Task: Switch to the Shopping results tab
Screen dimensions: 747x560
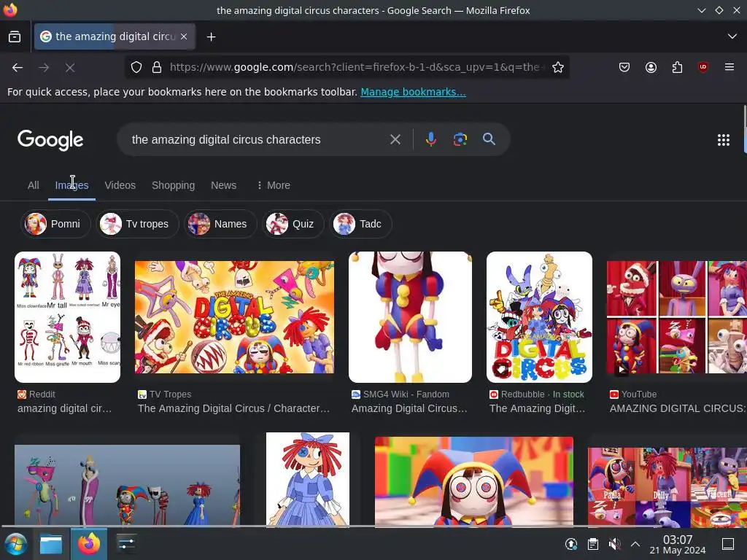Action: [173, 185]
